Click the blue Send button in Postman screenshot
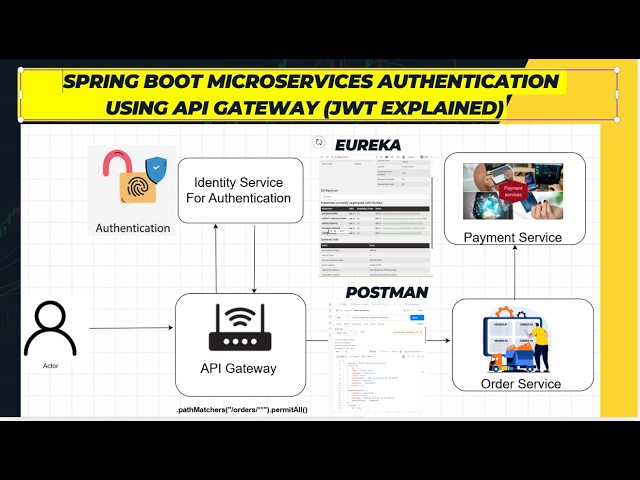 coord(417,318)
